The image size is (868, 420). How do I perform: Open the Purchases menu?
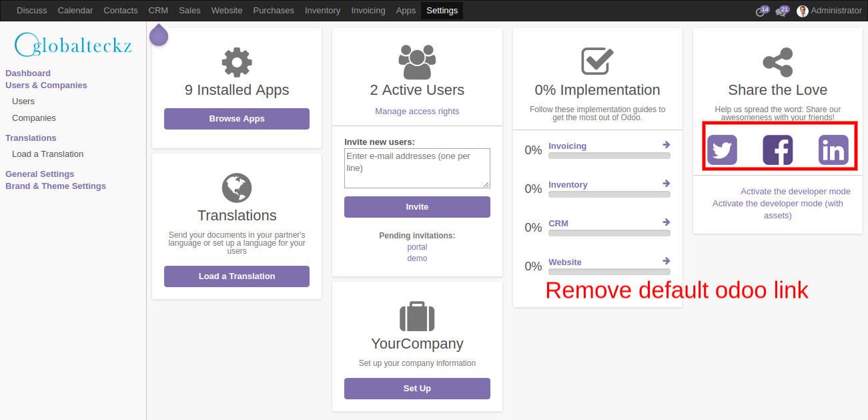tap(274, 11)
